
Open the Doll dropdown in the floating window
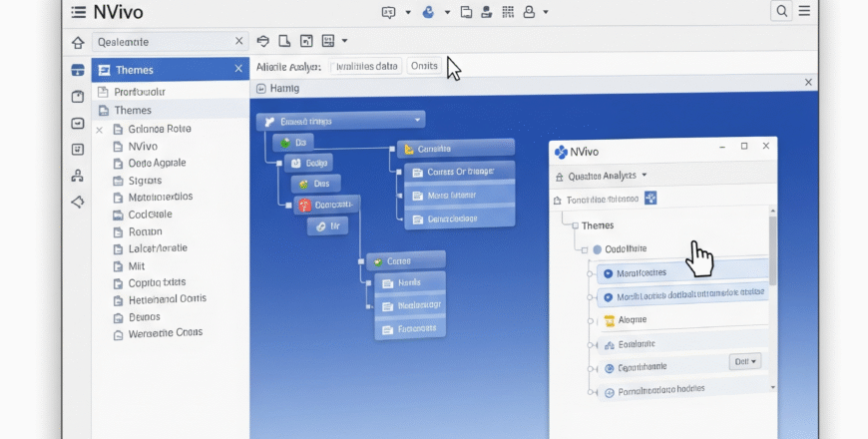(x=745, y=361)
